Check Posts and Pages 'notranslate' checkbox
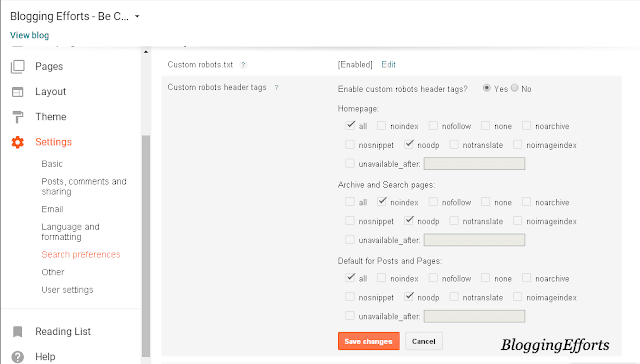640x364 pixels. click(454, 297)
